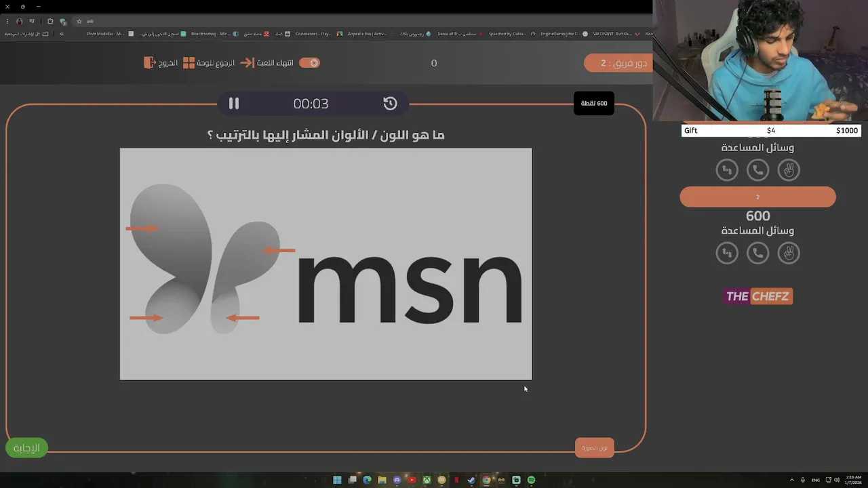Click the انتهاء اللعبة end game arrow icon
This screenshot has width=868, height=488.
click(247, 62)
